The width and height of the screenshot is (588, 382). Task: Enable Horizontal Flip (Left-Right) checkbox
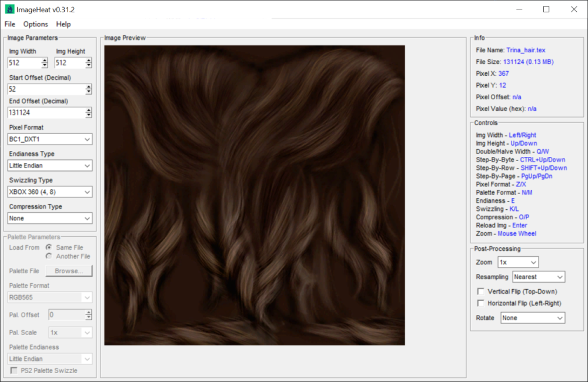coord(480,303)
